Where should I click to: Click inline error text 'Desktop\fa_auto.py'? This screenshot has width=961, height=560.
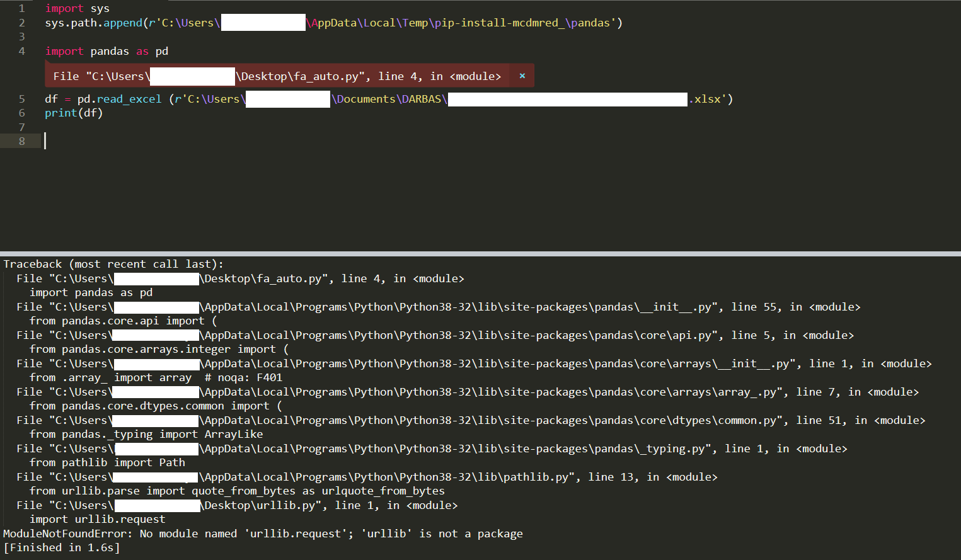(300, 76)
